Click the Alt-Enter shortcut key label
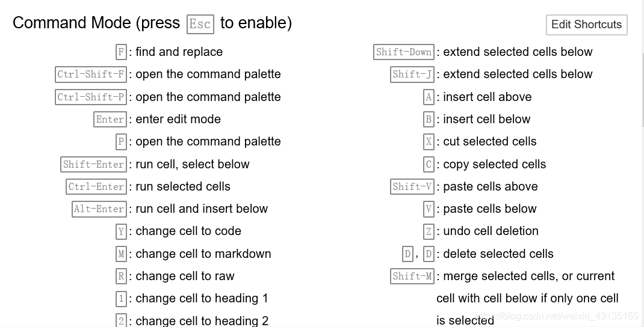This screenshot has height=327, width=644. [99, 209]
